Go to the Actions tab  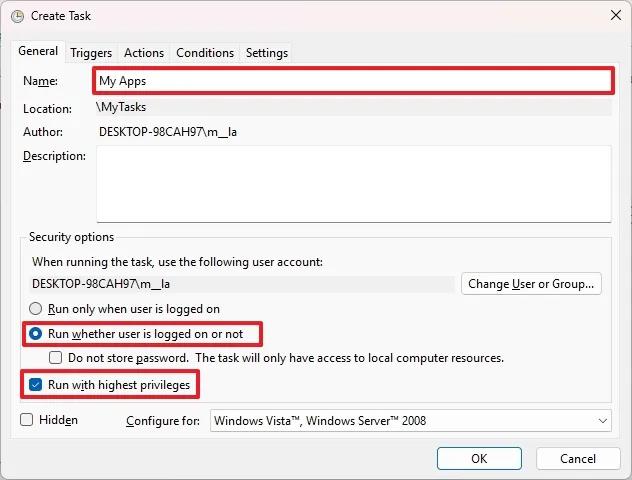pyautogui.click(x=144, y=53)
